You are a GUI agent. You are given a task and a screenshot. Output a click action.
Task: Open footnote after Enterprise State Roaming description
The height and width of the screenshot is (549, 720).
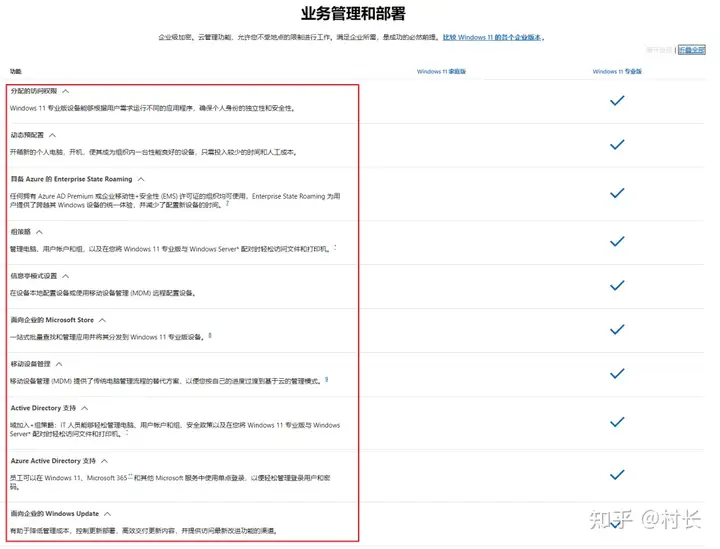[227, 203]
